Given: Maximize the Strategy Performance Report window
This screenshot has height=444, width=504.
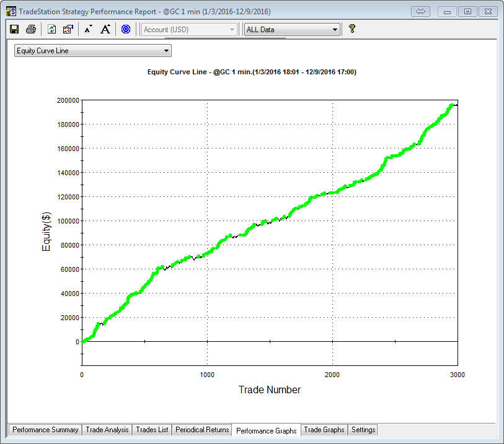Looking at the screenshot, I should click(x=468, y=11).
